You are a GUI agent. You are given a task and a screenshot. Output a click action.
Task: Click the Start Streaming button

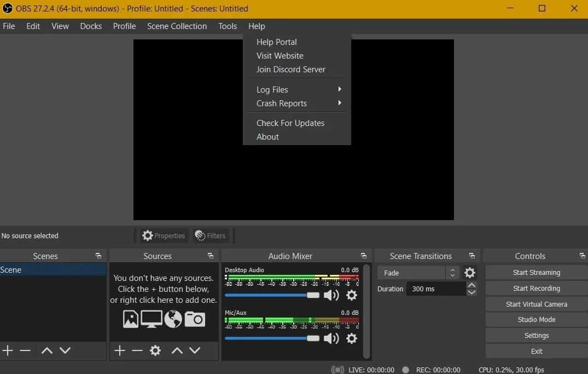tap(535, 272)
